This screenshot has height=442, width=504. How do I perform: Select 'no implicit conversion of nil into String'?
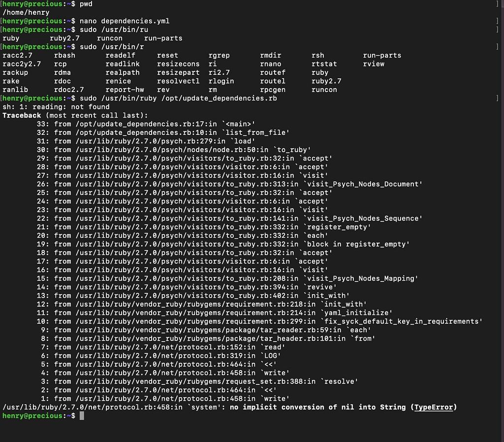[x=317, y=407]
